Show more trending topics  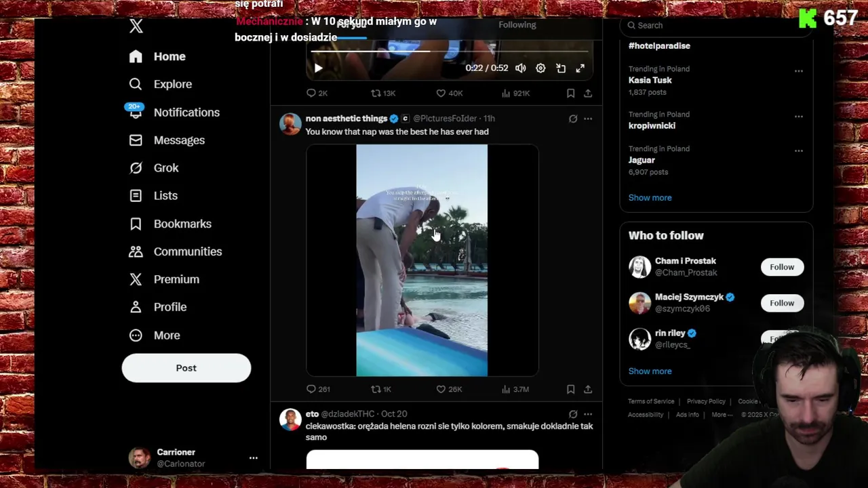coord(650,198)
